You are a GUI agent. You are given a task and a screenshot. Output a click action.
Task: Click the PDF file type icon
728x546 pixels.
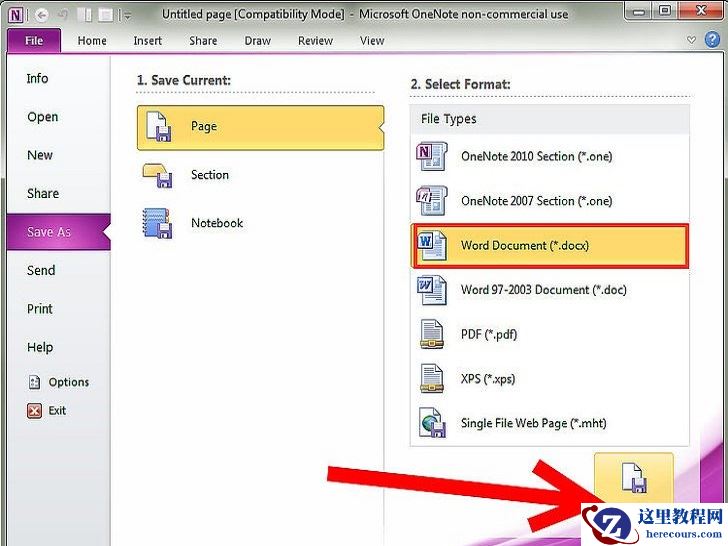click(x=432, y=334)
